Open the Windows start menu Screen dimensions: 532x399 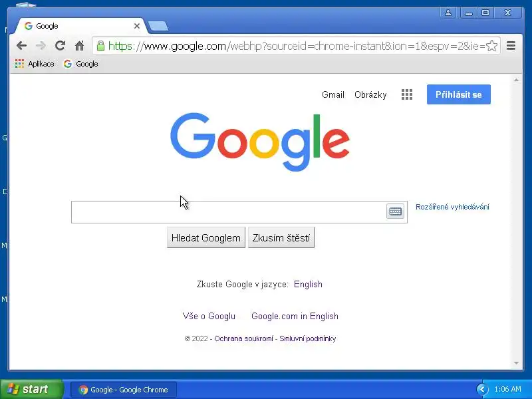pos(32,389)
